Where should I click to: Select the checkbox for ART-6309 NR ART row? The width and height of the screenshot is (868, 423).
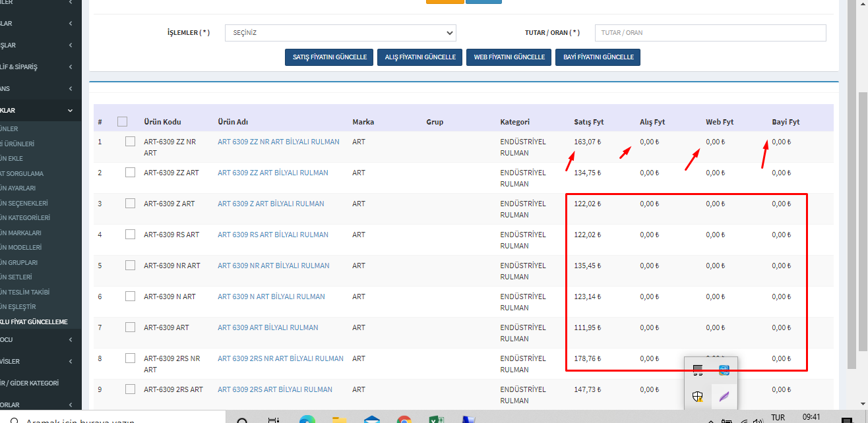point(130,266)
